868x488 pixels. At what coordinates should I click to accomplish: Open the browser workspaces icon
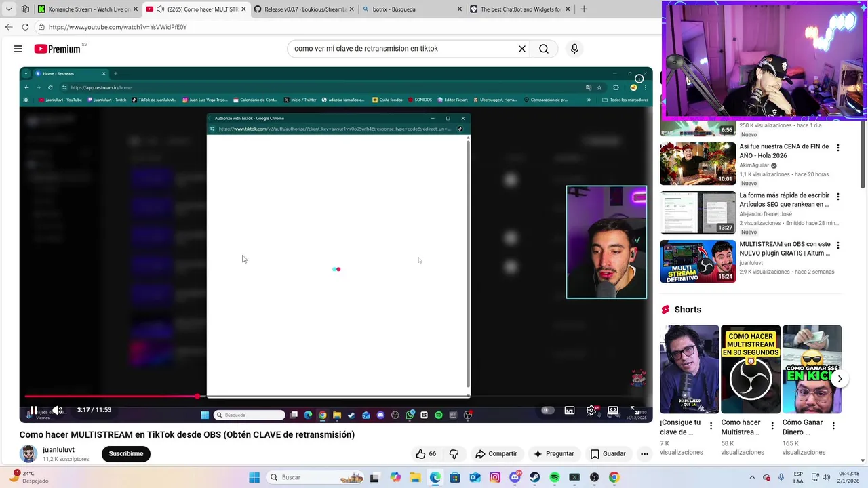pos(25,9)
